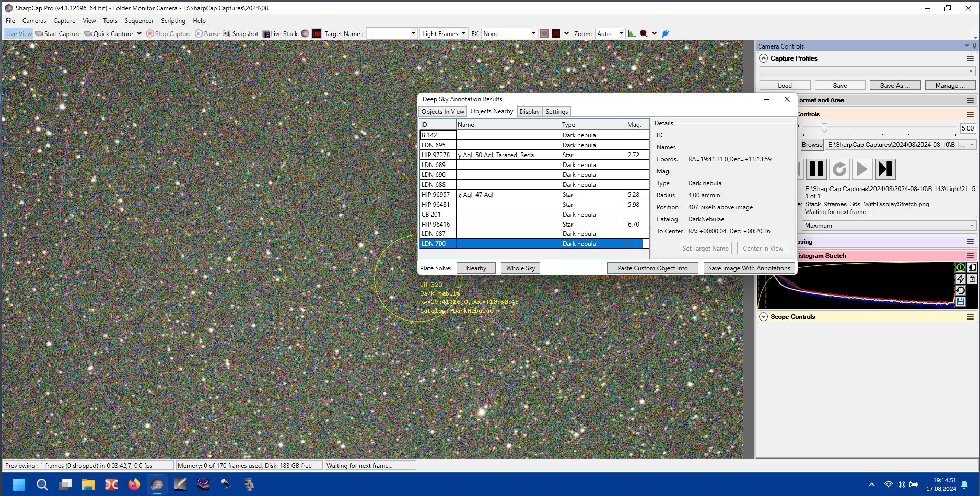Toggle histogram stretch enable green icon
The image size is (980, 496).
[960, 267]
